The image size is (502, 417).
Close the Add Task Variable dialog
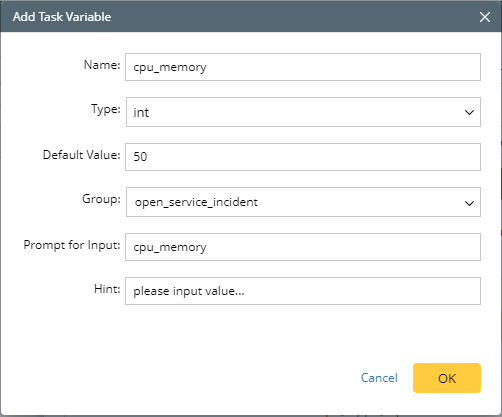485,17
